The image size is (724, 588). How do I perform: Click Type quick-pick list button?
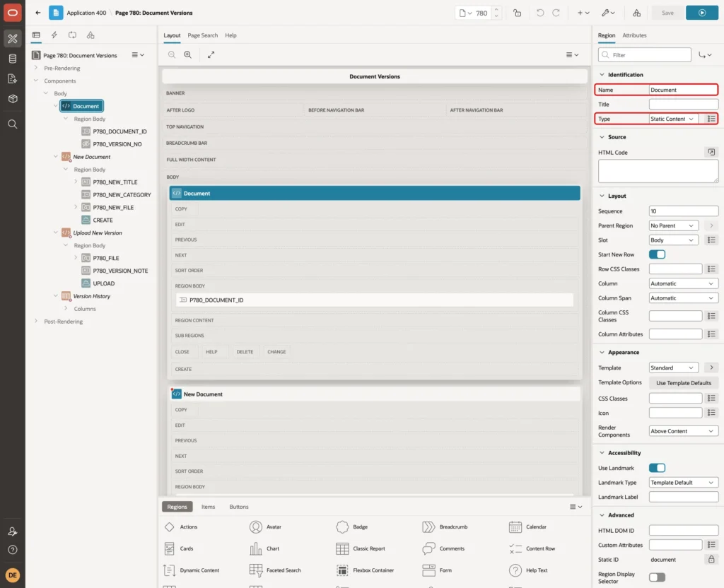coord(711,119)
